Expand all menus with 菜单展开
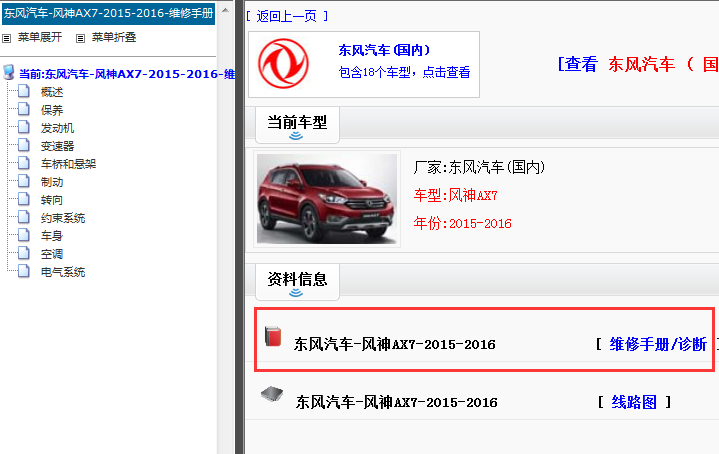Viewport: 719px width, 454px height. (x=40, y=37)
